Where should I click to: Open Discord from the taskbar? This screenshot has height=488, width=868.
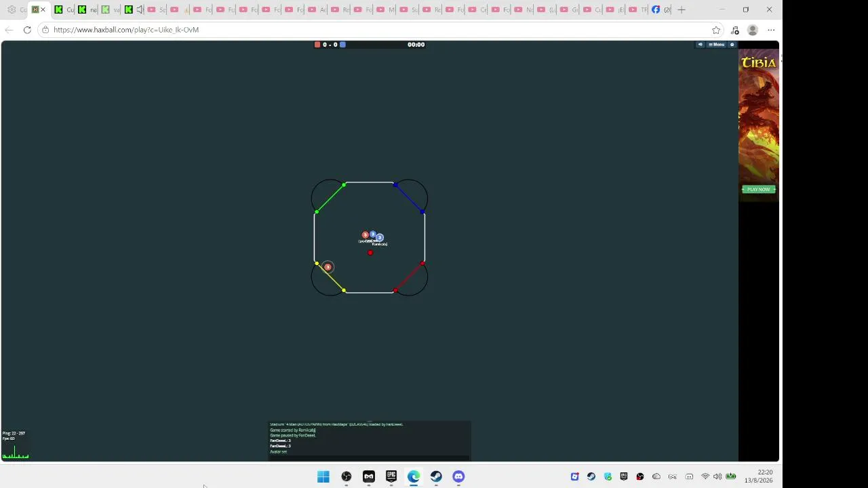[458, 476]
